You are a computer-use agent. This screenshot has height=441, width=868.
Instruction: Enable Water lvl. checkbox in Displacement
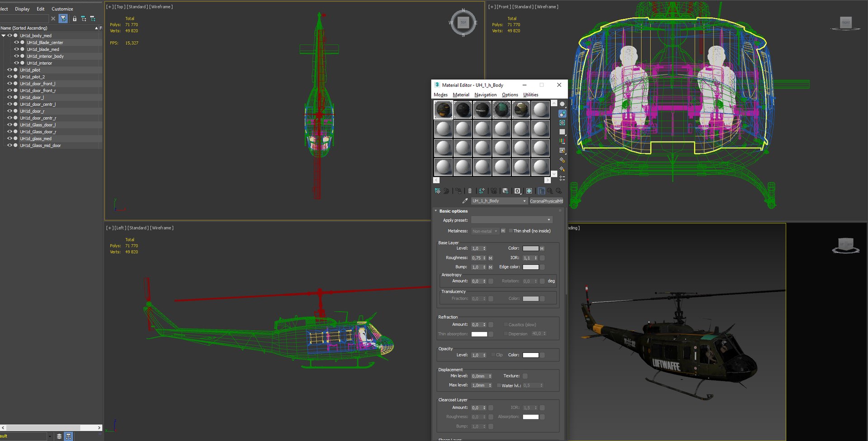tap(499, 385)
